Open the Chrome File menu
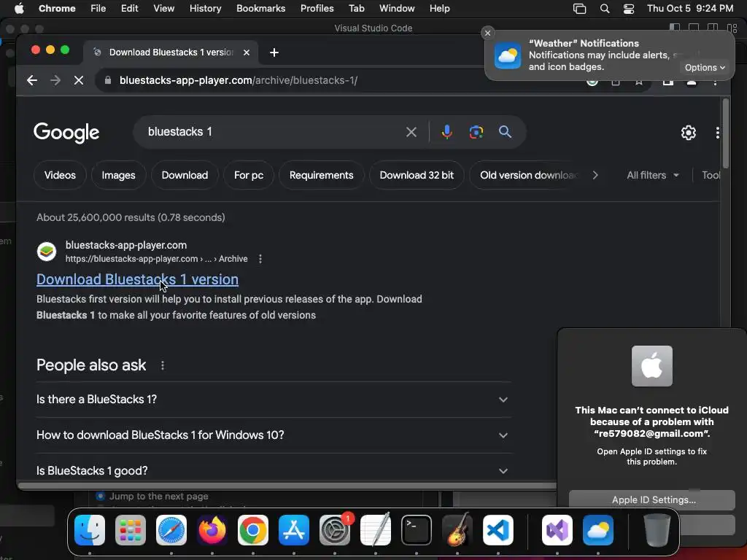This screenshot has width=747, height=560. click(98, 9)
